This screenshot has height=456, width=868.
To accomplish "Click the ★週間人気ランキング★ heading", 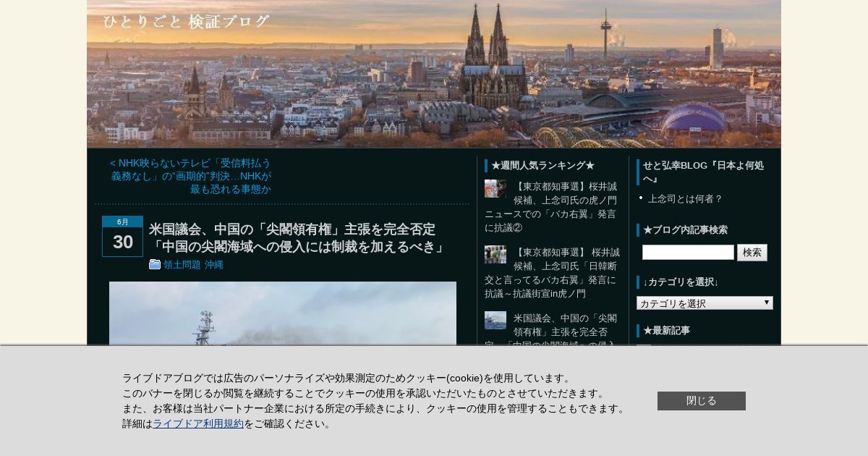I will point(542,166).
